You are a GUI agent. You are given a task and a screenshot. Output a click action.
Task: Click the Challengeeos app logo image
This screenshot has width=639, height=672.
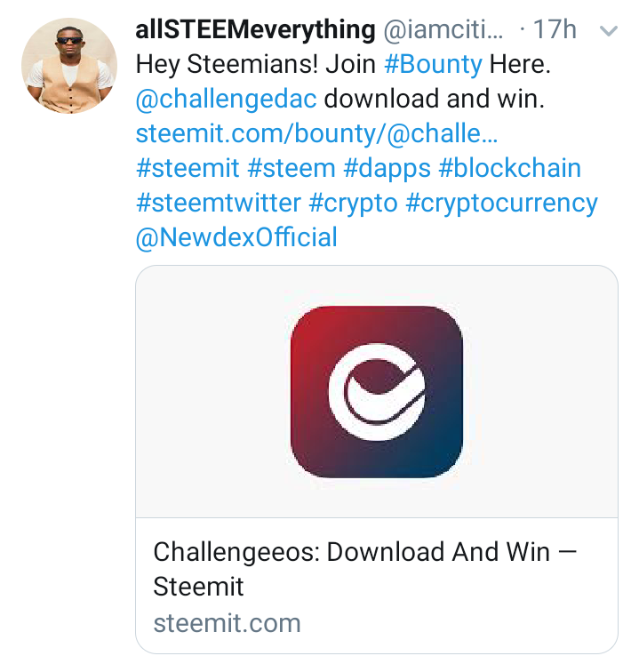[377, 392]
